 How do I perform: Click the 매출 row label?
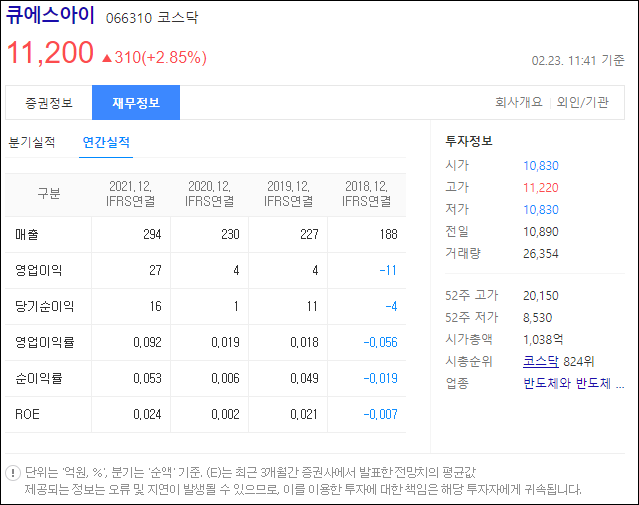pyautogui.click(x=26, y=234)
